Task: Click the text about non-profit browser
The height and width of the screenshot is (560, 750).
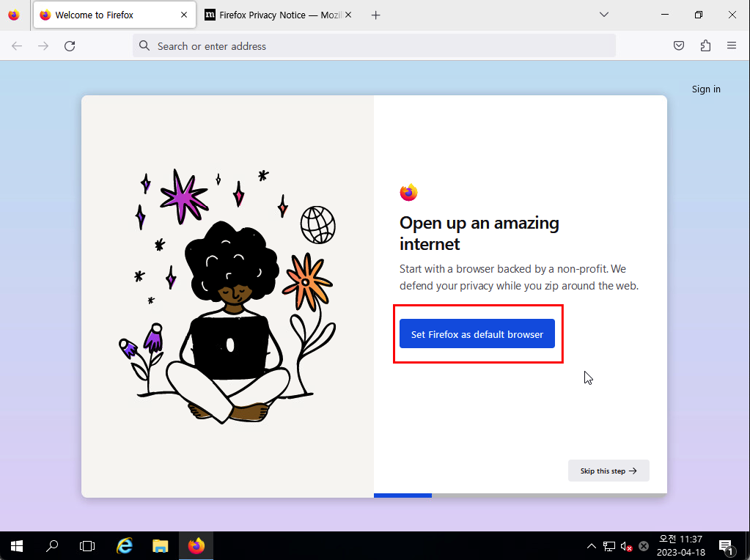Action: [x=519, y=277]
